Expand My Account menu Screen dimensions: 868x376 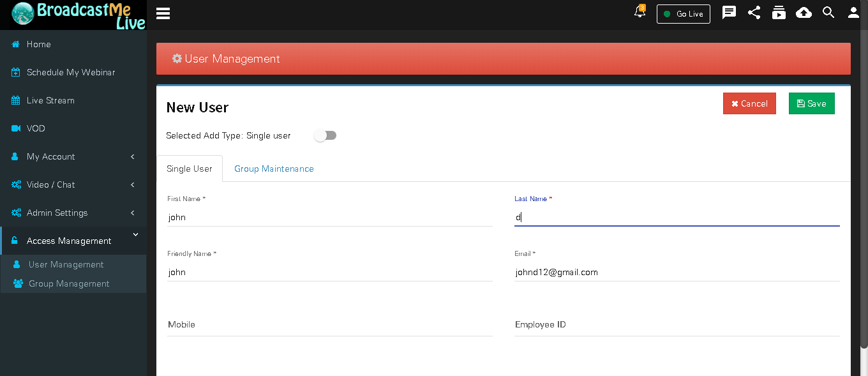point(73,156)
